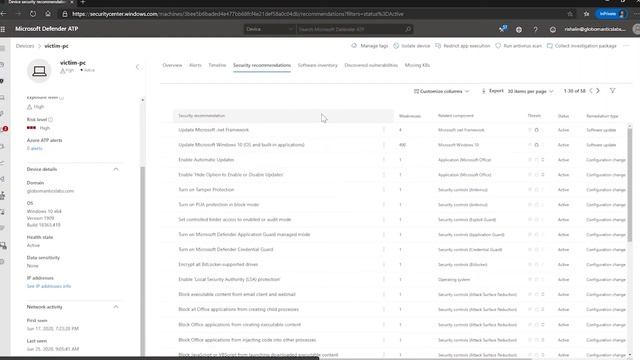Switch to the Missing KBs tab
Screen dimensions: 640x360
pyautogui.click(x=417, y=65)
